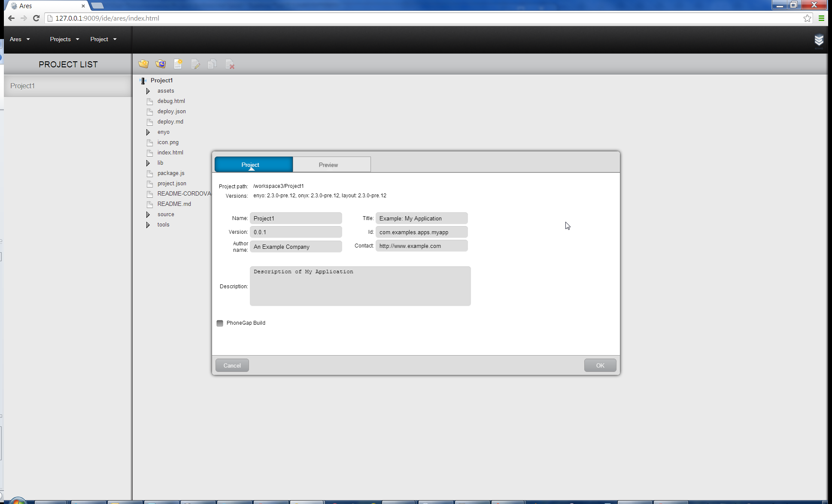
Task: Expand the tools folder in project tree
Action: point(148,224)
